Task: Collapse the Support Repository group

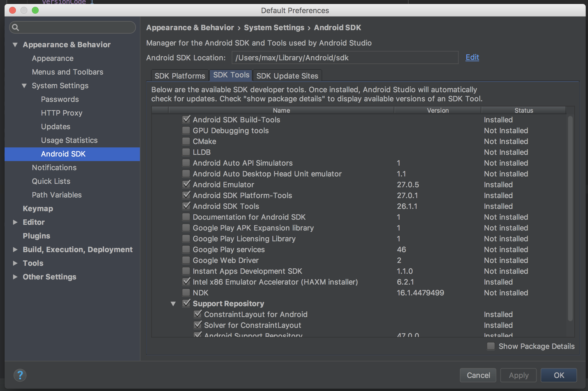Action: point(173,303)
